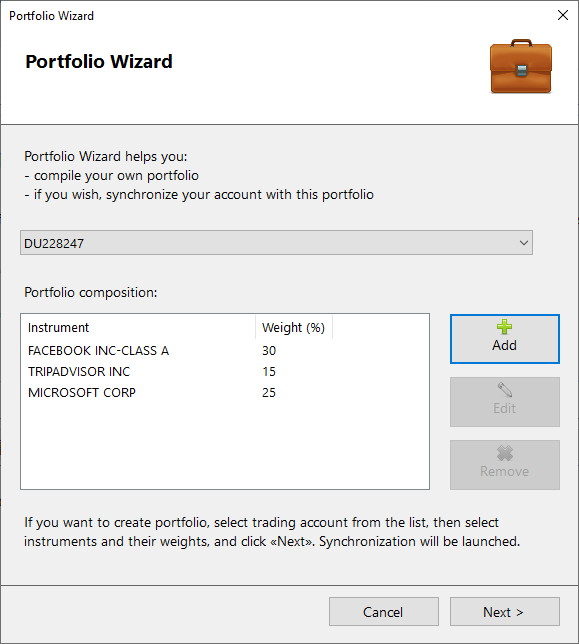Click the Microsoft weight value 25
579x644 pixels.
pyautogui.click(x=269, y=392)
